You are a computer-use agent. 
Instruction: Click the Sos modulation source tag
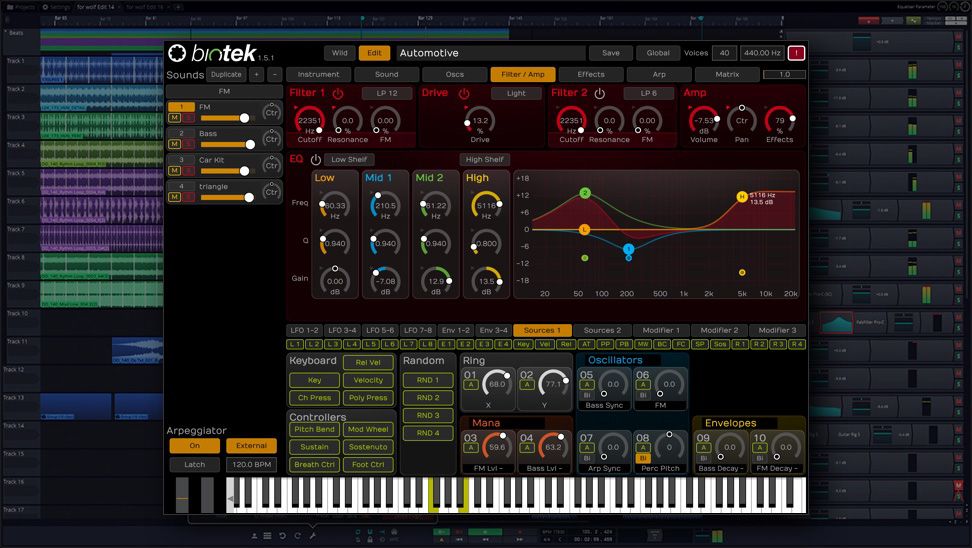coord(720,344)
